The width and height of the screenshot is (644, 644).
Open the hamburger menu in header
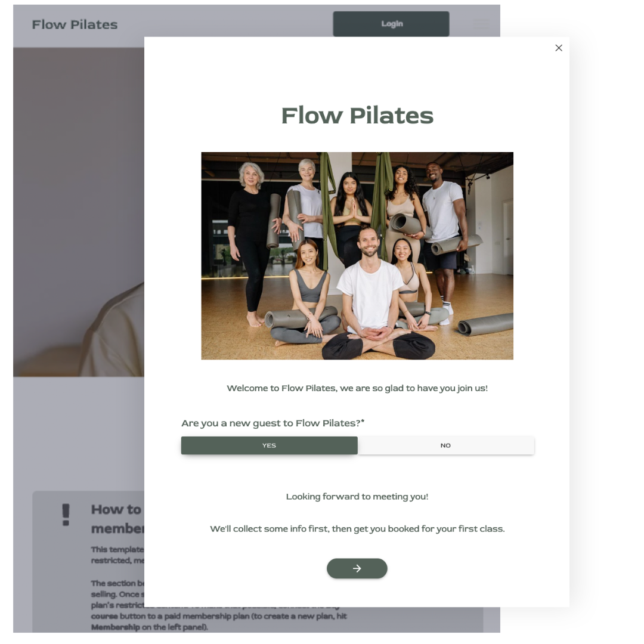481,24
